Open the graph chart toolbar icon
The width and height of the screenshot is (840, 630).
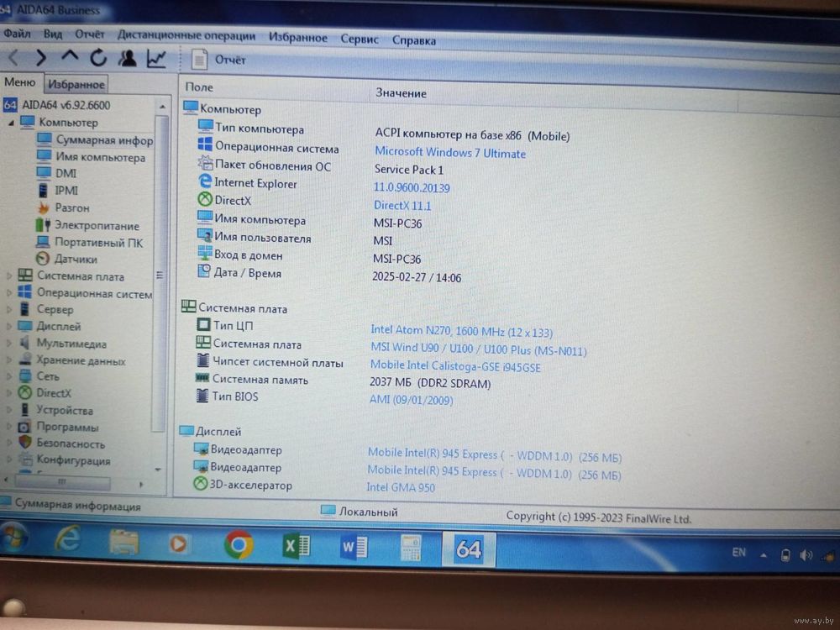[x=156, y=59]
